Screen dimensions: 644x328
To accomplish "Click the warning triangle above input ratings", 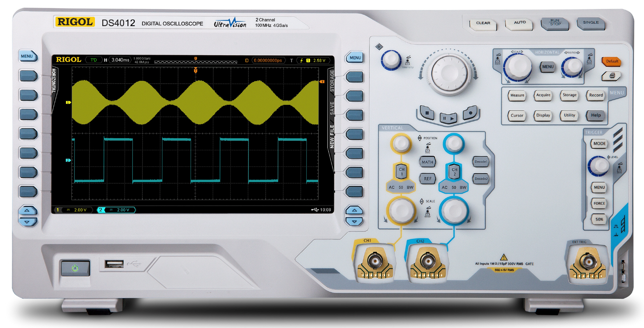I will [x=503, y=257].
